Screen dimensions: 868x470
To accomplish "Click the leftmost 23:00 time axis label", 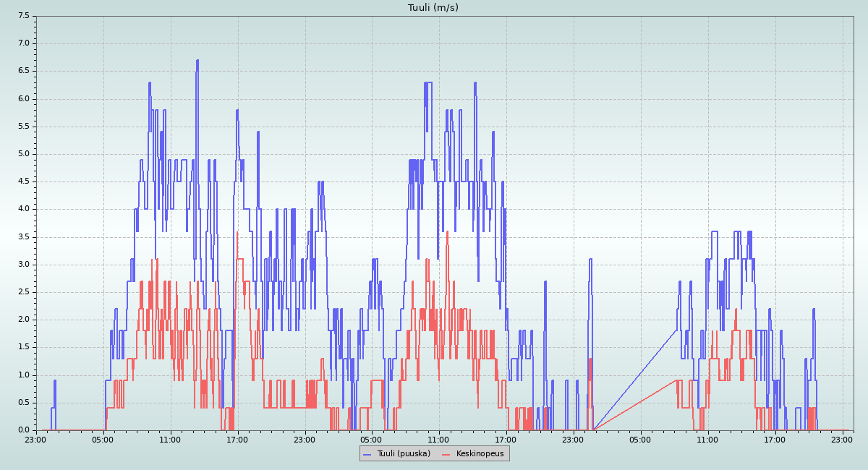I will 36,439.
